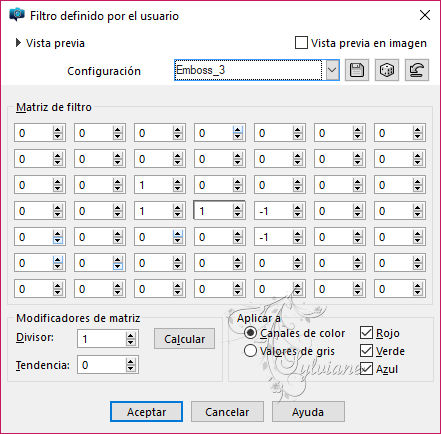Expand the Vista previa disclosure triangle
The image size is (441, 434).
tap(18, 43)
